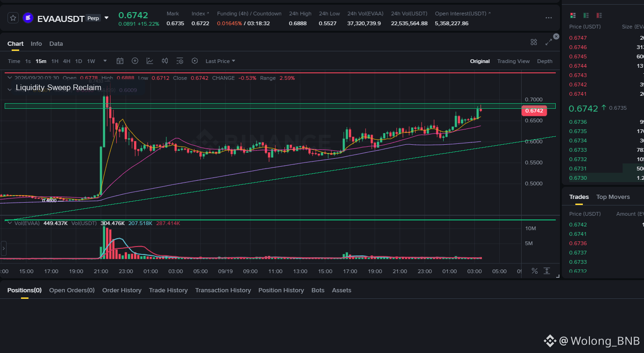Switch to the Top Movers tab
The width and height of the screenshot is (644, 353).
[x=613, y=197]
